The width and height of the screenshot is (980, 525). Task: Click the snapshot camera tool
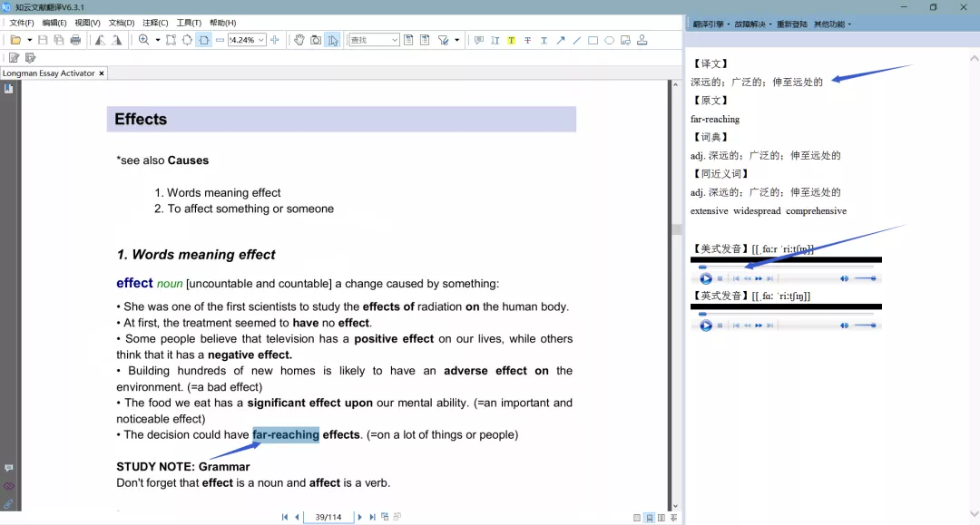coord(316,40)
